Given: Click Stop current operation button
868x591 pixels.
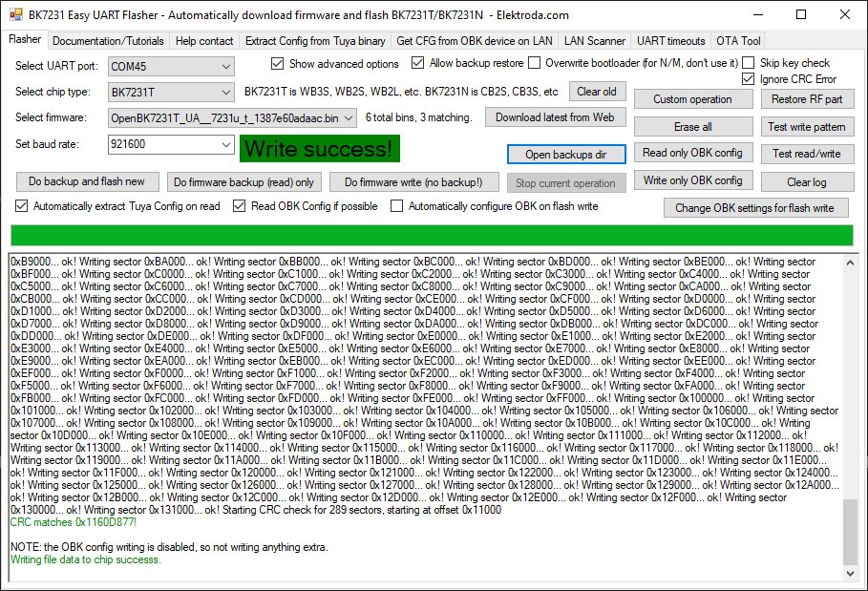Looking at the screenshot, I should pyautogui.click(x=565, y=182).
